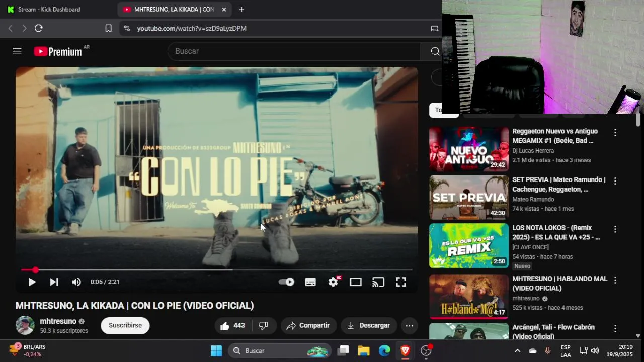The width and height of the screenshot is (644, 362).
Task: Enter fullscreen mode
Action: [x=401, y=282]
